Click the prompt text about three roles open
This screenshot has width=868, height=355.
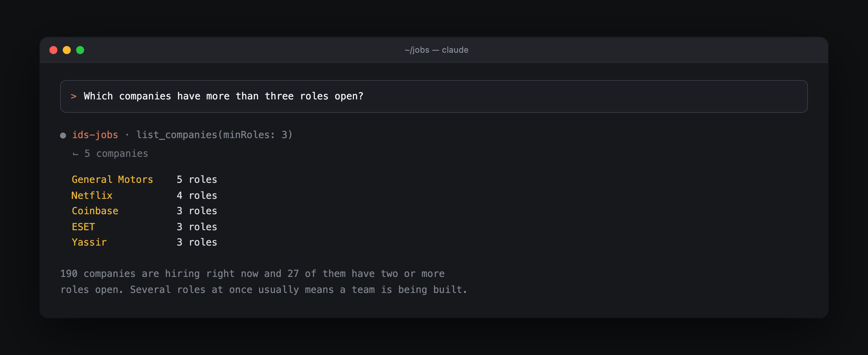pos(223,96)
